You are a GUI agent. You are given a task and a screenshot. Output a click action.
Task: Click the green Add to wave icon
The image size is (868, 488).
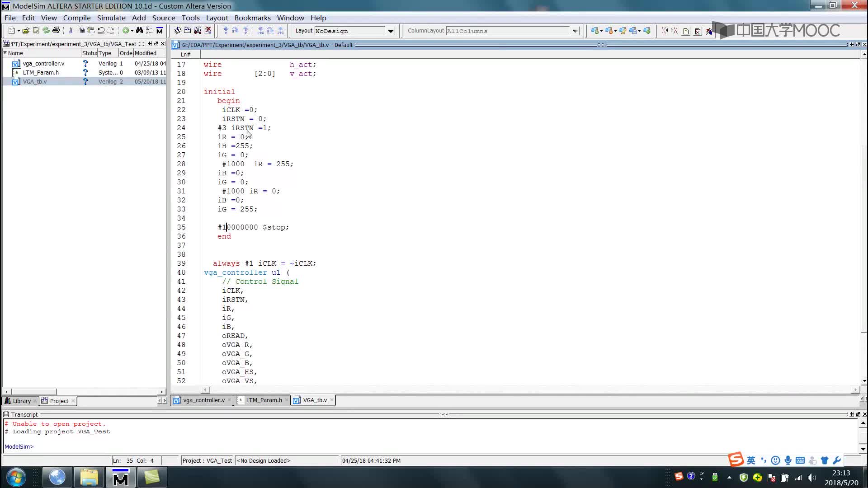(126, 30)
